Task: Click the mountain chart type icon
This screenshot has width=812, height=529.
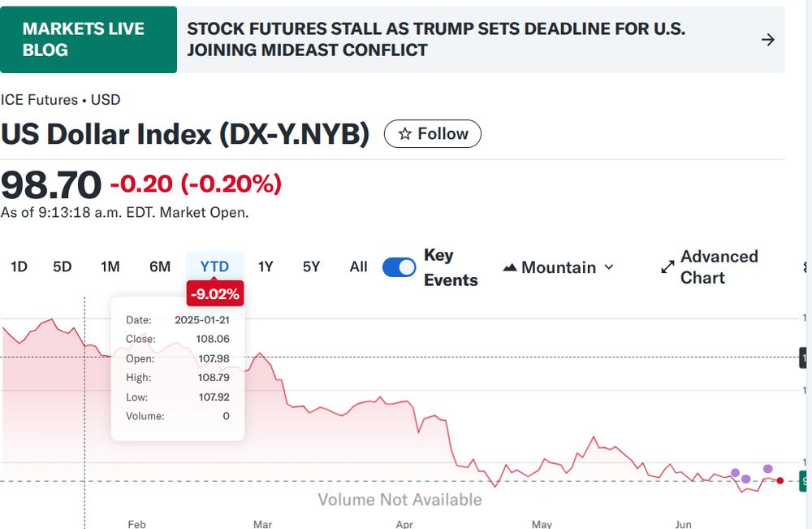Action: [510, 267]
